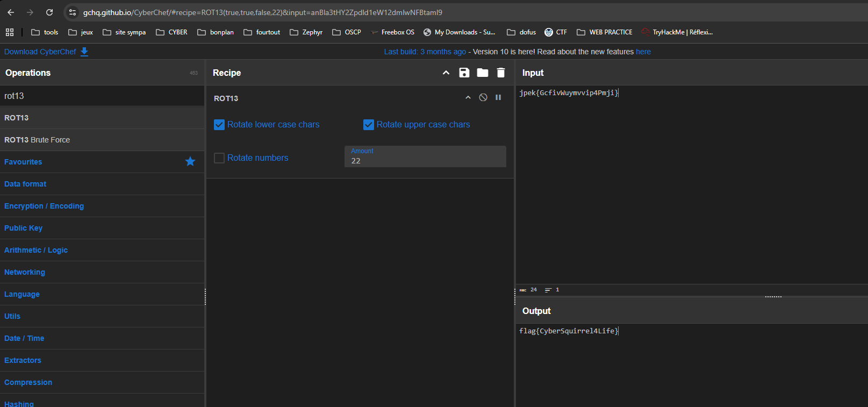
Task: Uncheck Rotate lower case chars
Action: (219, 125)
